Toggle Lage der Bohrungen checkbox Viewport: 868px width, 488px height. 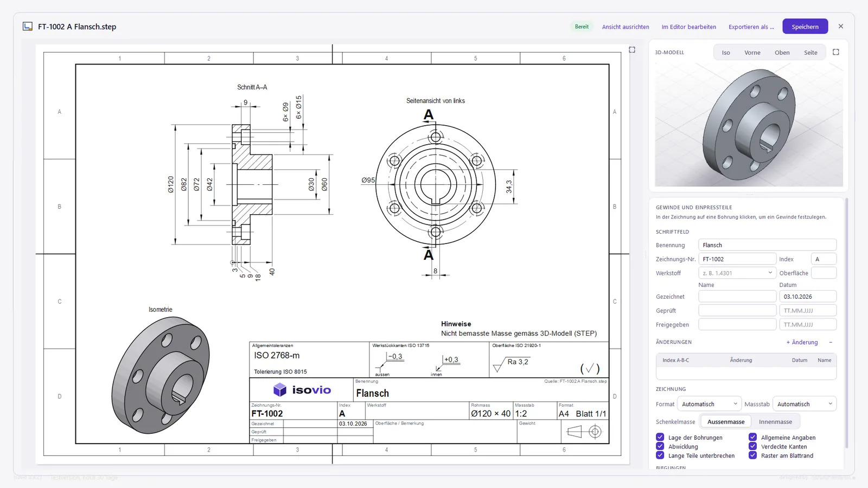(x=660, y=437)
